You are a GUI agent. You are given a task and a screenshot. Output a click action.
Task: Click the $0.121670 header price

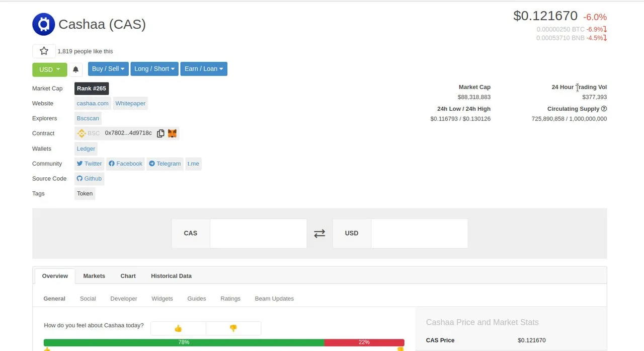(x=545, y=16)
